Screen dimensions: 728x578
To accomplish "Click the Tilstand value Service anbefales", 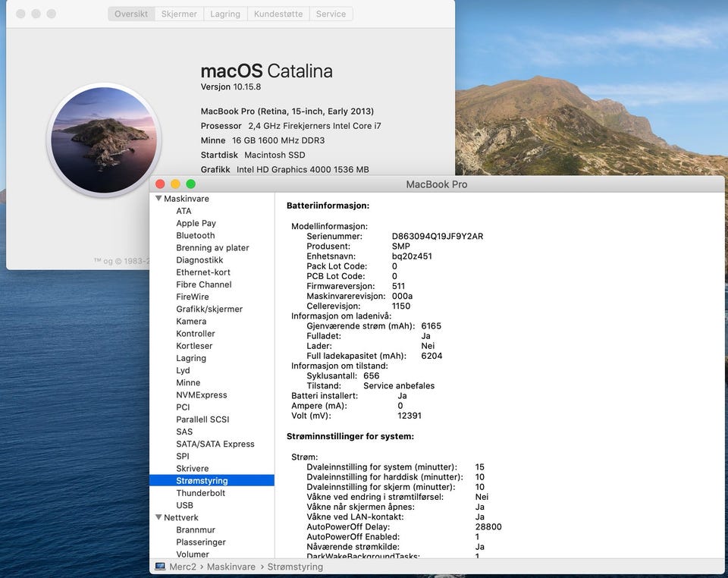I will 400,385.
